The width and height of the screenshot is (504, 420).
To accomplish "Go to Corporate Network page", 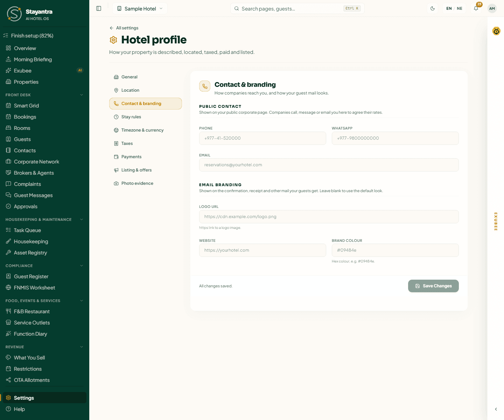I will (x=44, y=162).
